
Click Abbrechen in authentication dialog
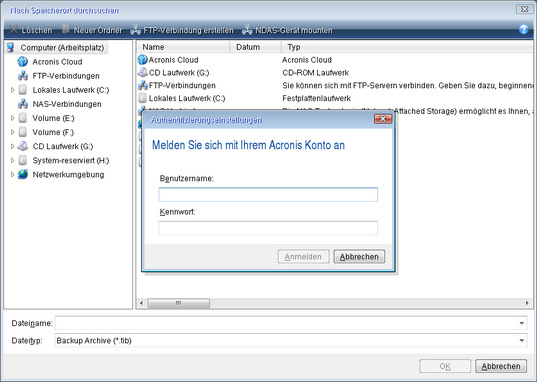[x=359, y=257]
